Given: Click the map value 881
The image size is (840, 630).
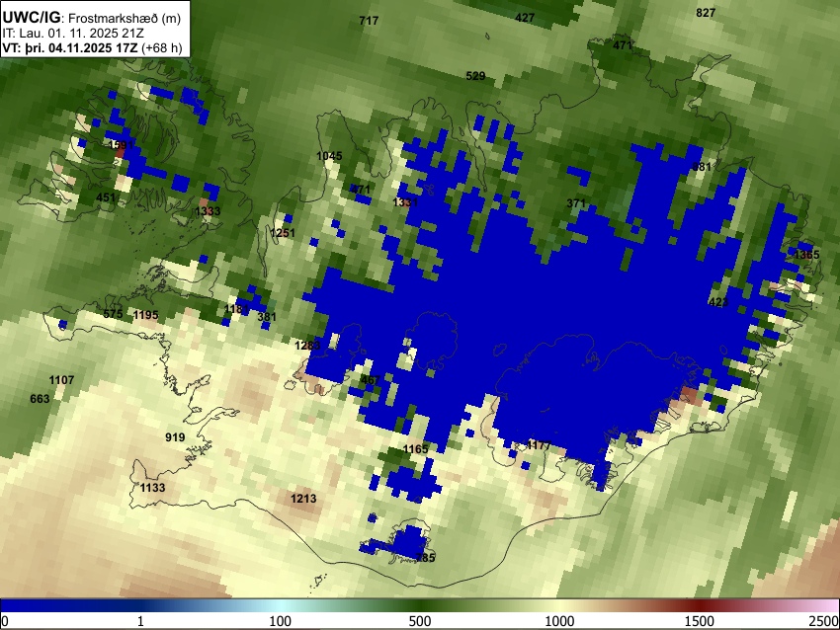Looking at the screenshot, I should pos(702,167).
